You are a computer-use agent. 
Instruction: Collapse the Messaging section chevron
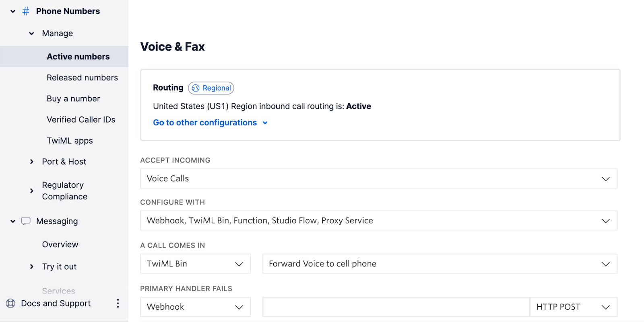point(13,221)
